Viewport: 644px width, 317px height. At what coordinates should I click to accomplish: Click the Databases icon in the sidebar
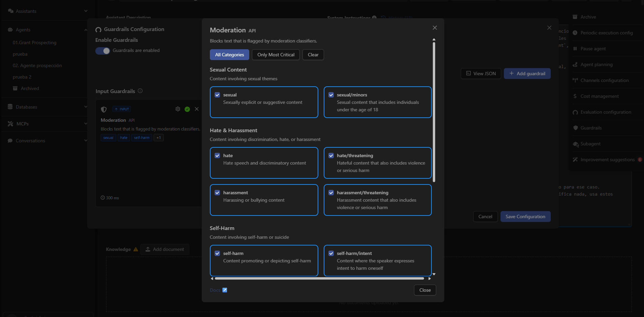click(10, 107)
